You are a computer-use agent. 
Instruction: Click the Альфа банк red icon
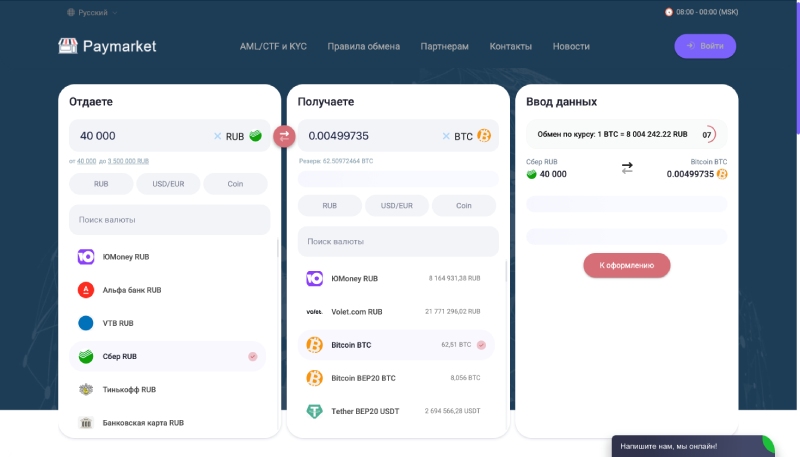tap(86, 290)
